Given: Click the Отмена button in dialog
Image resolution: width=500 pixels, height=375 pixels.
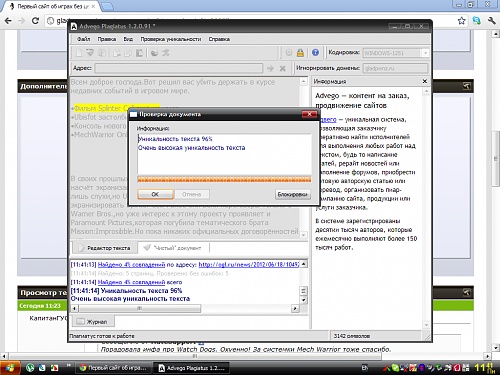Looking at the screenshot, I should point(191,194).
